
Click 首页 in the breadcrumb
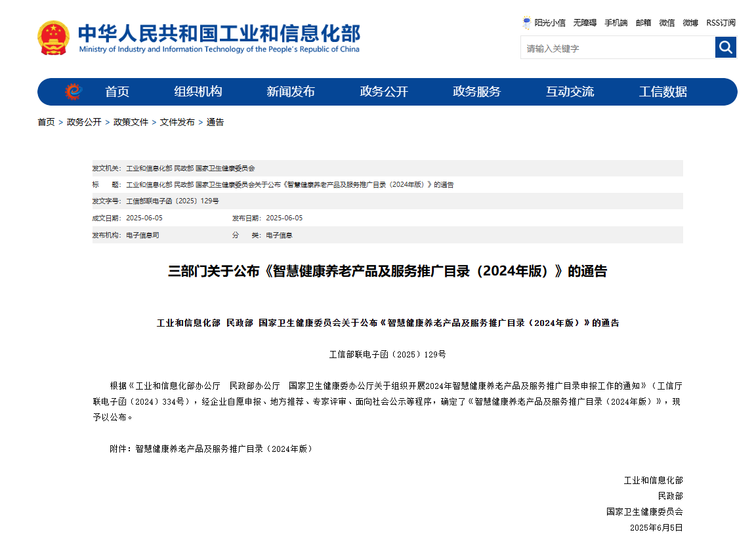[x=47, y=123]
